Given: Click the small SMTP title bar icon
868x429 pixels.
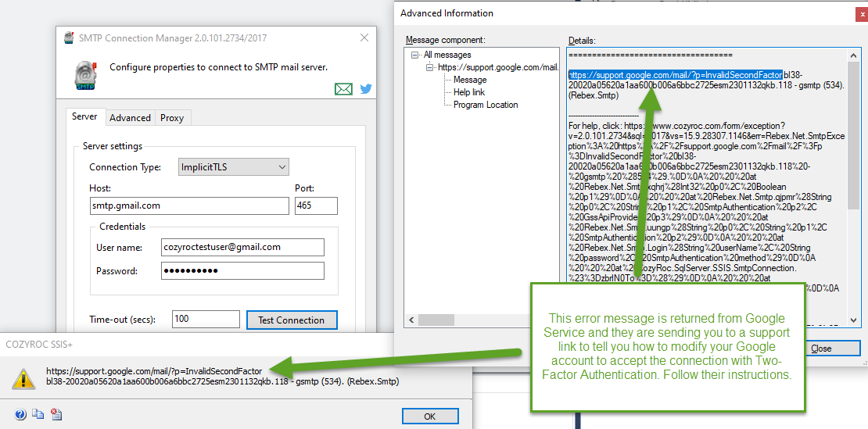Looking at the screenshot, I should pyautogui.click(x=69, y=38).
